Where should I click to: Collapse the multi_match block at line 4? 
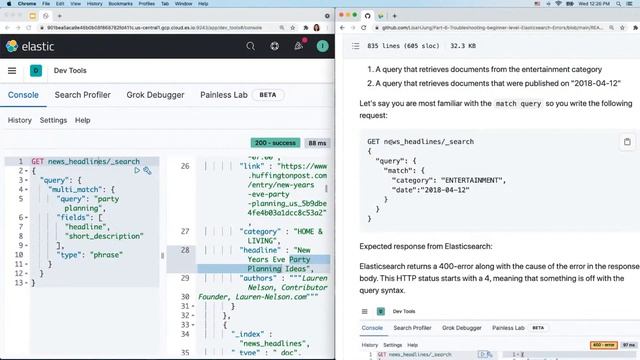(x=27, y=190)
